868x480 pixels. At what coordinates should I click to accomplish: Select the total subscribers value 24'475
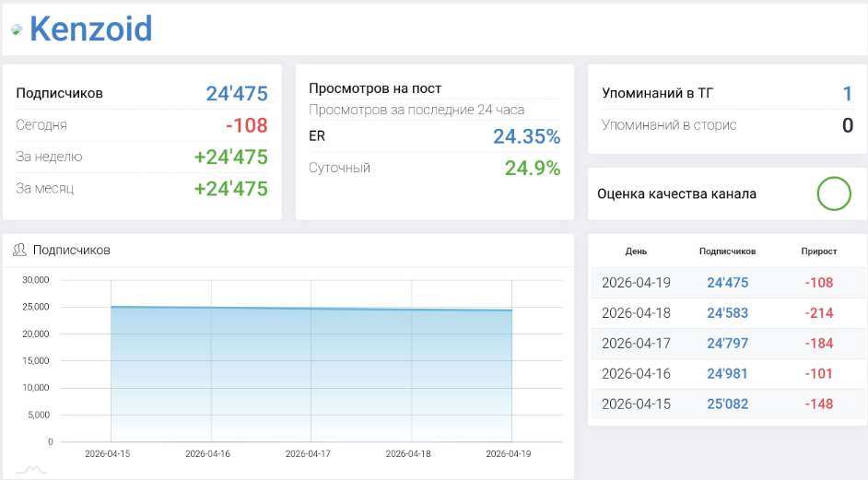[x=237, y=94]
